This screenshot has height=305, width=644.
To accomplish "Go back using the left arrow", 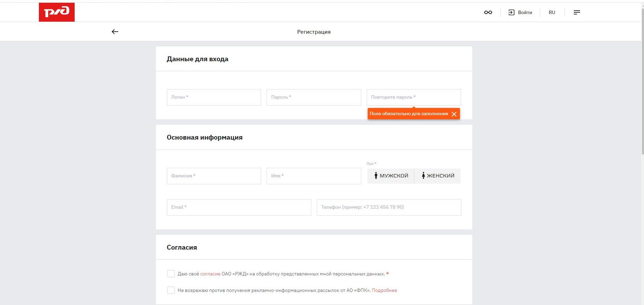I will point(115,32).
